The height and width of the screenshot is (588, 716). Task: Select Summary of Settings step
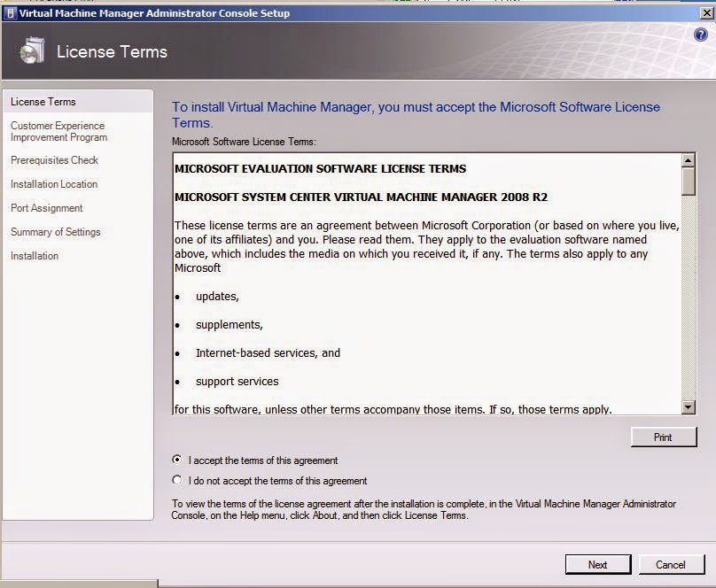pos(55,232)
